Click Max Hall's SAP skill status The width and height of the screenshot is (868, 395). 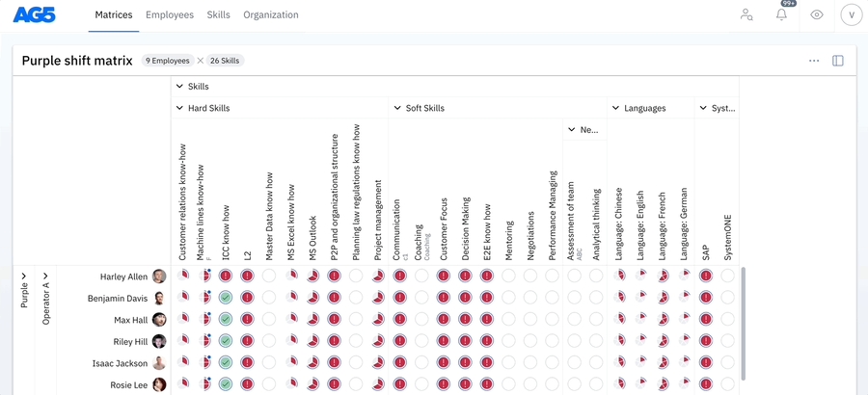point(706,320)
